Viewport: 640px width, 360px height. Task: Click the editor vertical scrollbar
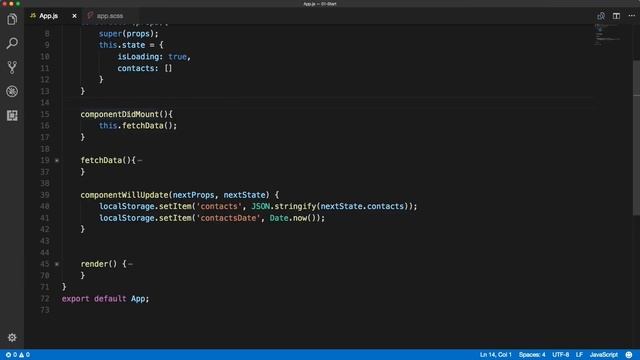[x=636, y=139]
